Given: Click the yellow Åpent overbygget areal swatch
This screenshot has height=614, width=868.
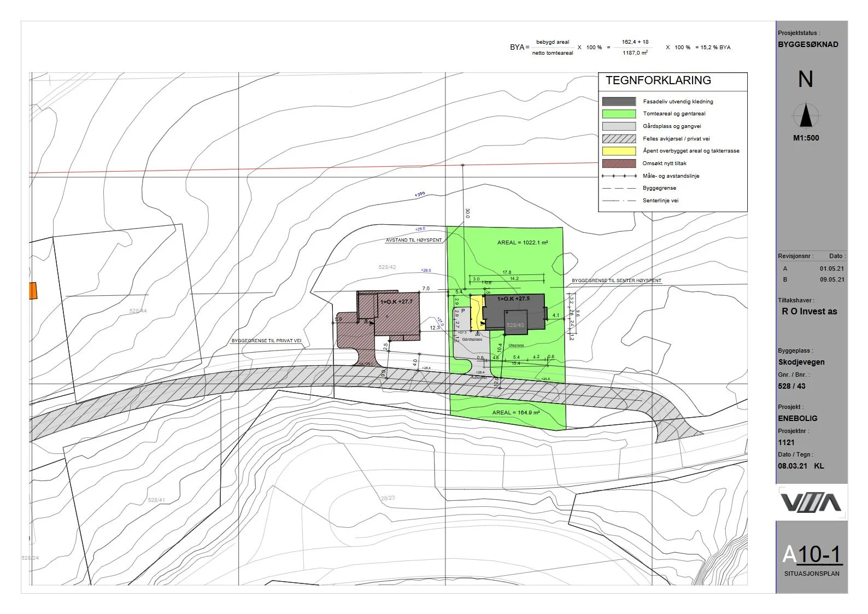Looking at the screenshot, I should tap(619, 151).
